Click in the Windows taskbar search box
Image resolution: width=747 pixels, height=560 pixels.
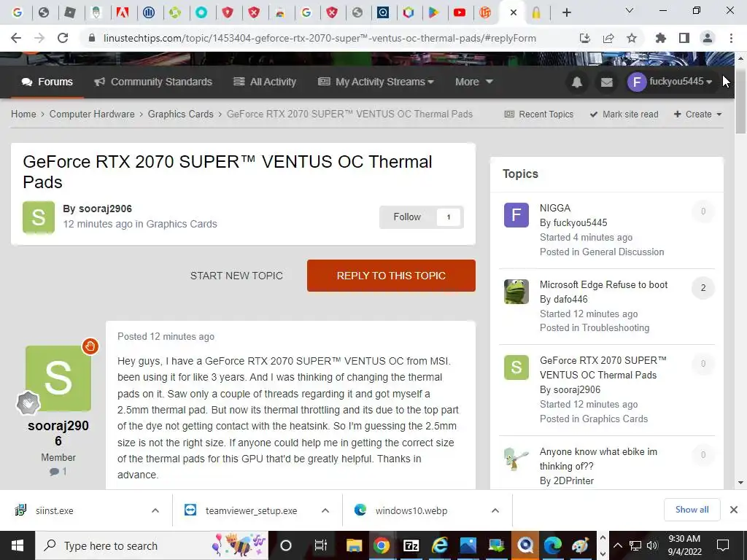coord(152,545)
